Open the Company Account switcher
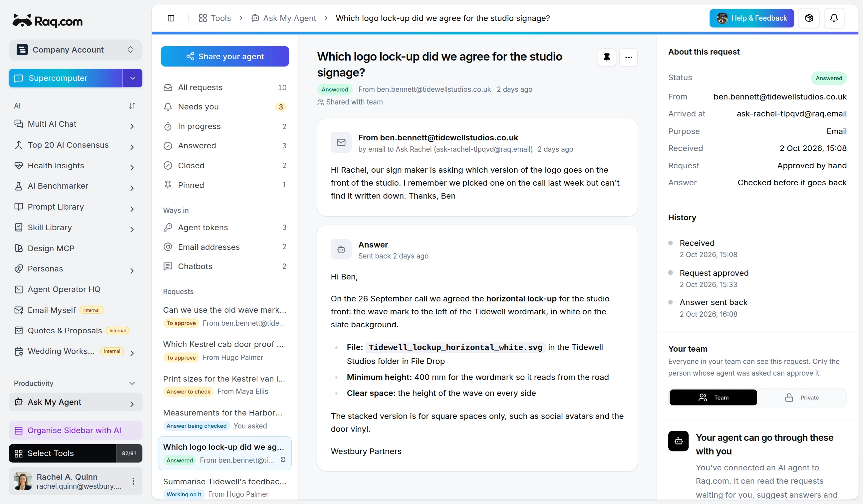Screen dimensions: 863x504 pyautogui.click(x=75, y=50)
